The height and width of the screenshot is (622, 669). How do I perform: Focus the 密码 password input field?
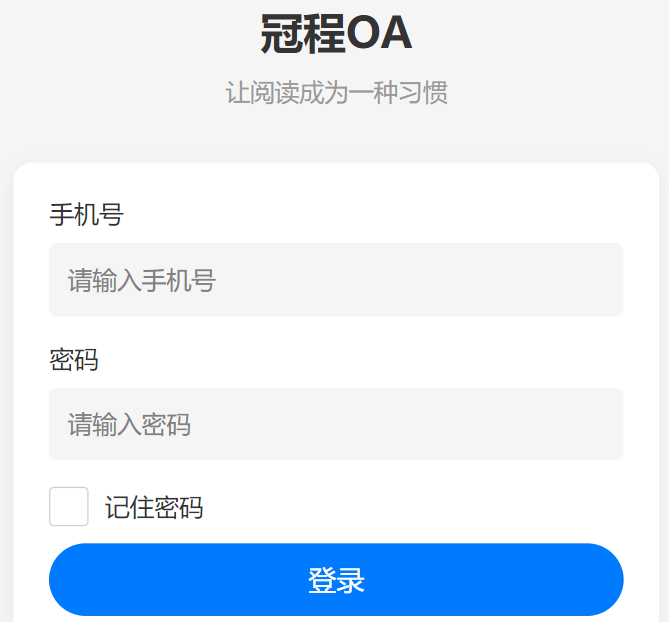point(336,424)
